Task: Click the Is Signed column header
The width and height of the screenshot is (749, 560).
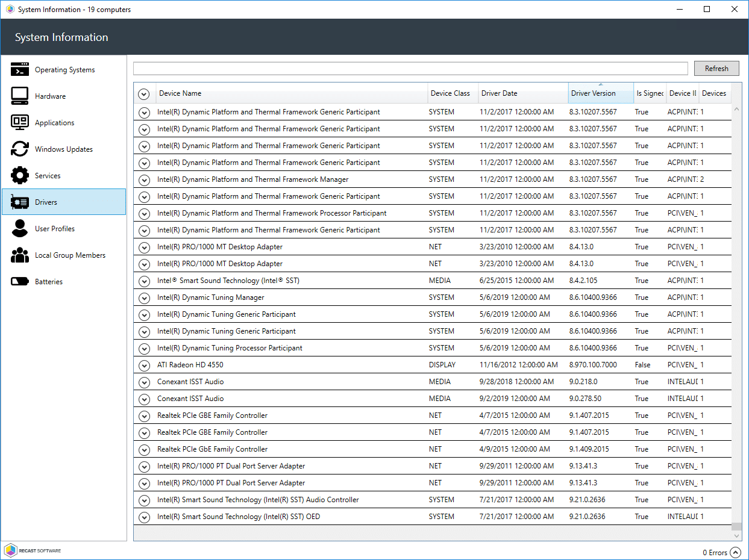Action: coord(650,93)
